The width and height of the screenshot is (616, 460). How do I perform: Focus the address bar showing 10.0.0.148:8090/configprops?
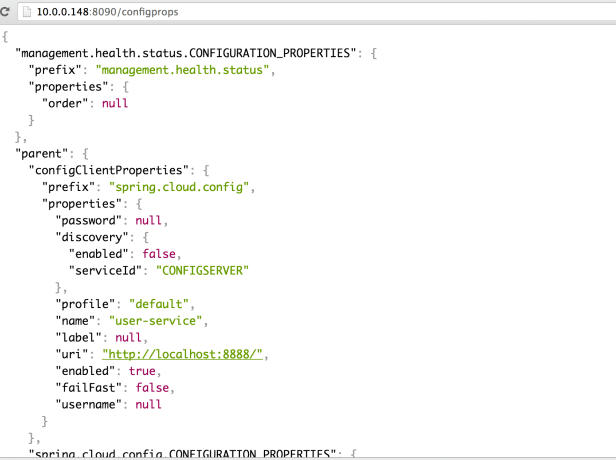point(317,12)
